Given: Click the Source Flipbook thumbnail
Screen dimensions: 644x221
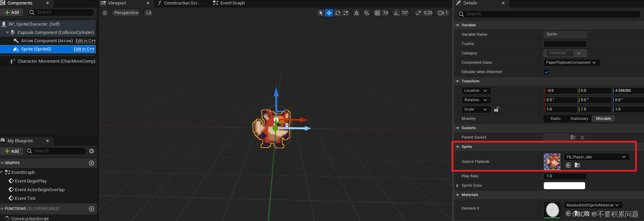Looking at the screenshot, I should point(552,162).
